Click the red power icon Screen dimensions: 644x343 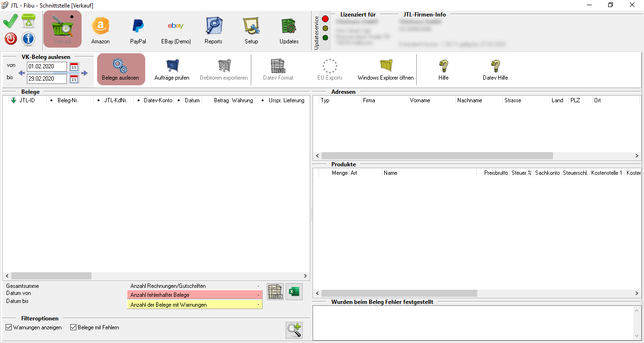(x=11, y=39)
